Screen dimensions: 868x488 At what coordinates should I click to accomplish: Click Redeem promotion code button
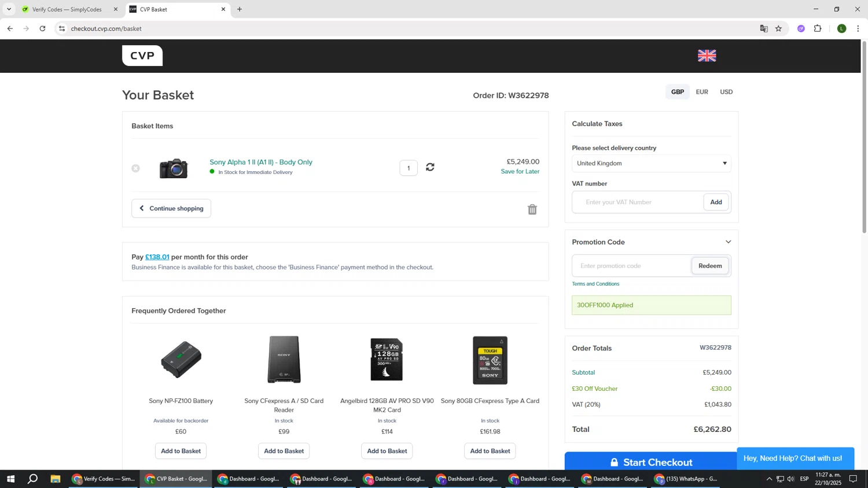pyautogui.click(x=710, y=266)
